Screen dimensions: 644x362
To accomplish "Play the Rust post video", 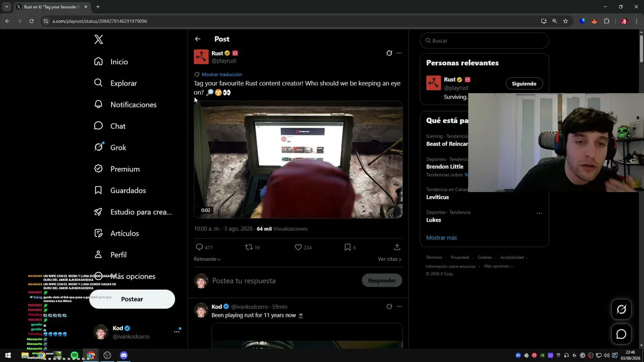I will 298,160.
